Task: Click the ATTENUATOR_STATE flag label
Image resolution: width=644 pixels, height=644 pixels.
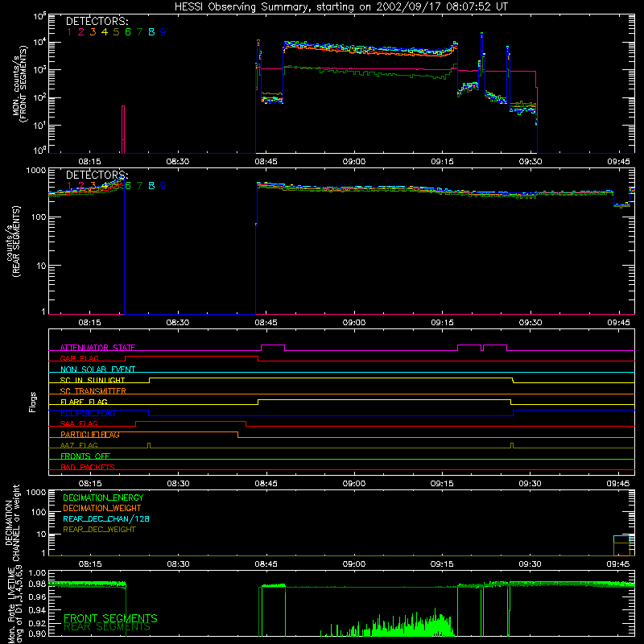Action: 97,348
